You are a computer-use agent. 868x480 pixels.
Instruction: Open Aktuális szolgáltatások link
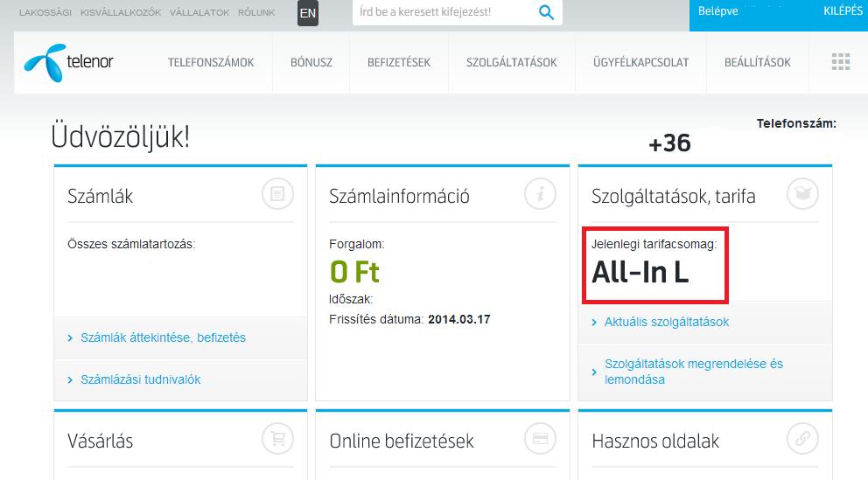coord(667,322)
